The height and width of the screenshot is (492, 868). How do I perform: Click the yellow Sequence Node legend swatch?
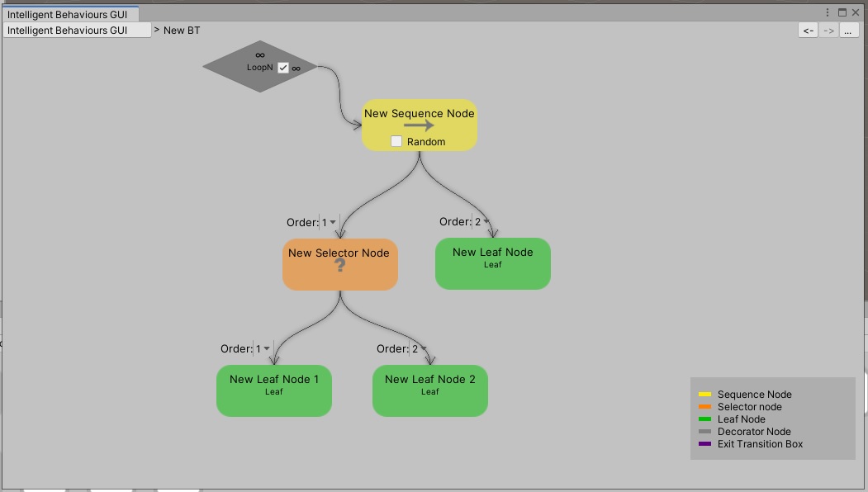[x=704, y=395]
